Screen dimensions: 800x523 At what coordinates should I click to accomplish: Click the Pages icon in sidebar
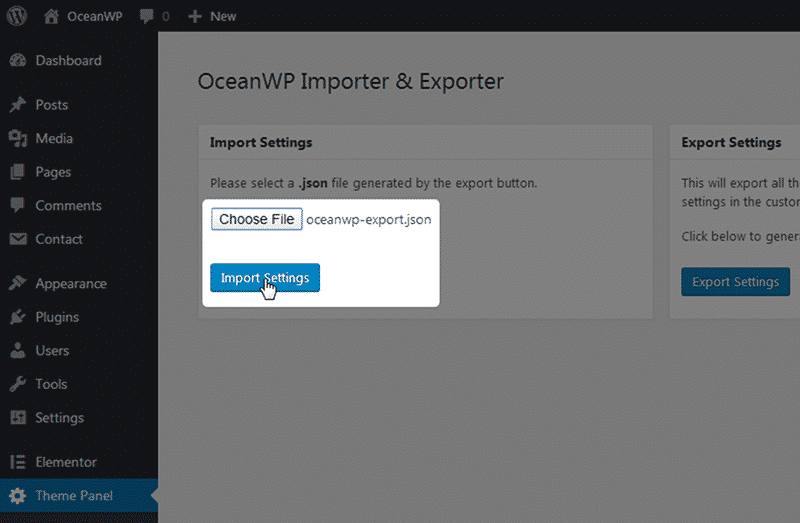18,172
